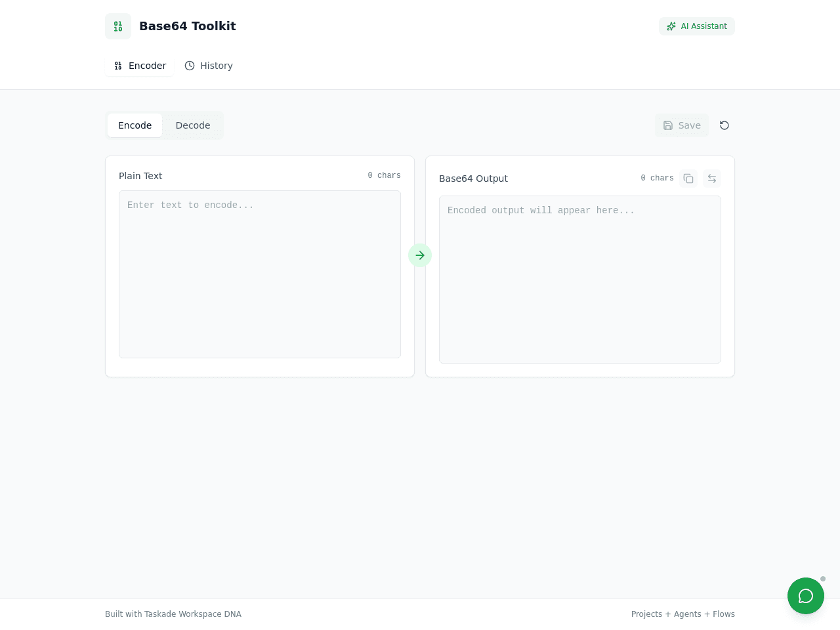Click the Base64 Output heading
This screenshot has width=840, height=630.
tap(473, 178)
